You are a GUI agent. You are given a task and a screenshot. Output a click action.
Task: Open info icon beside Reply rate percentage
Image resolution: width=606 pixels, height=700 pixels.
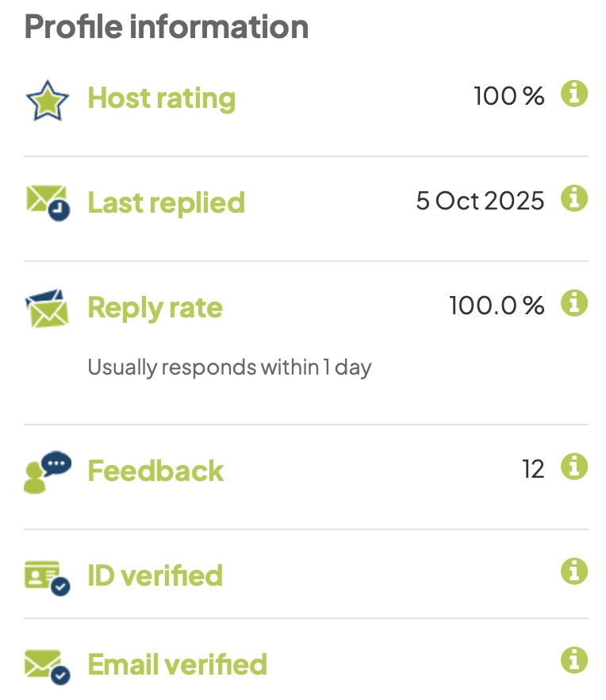pyautogui.click(x=574, y=303)
